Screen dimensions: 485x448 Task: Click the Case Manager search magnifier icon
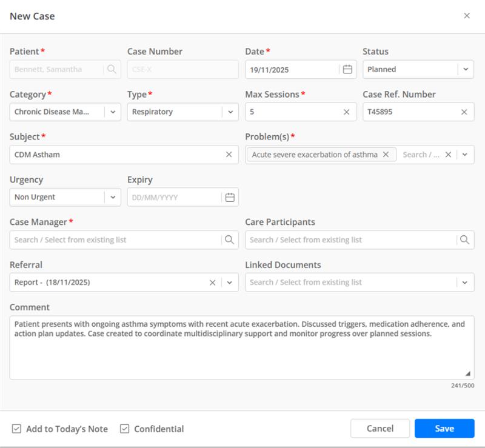tap(229, 239)
